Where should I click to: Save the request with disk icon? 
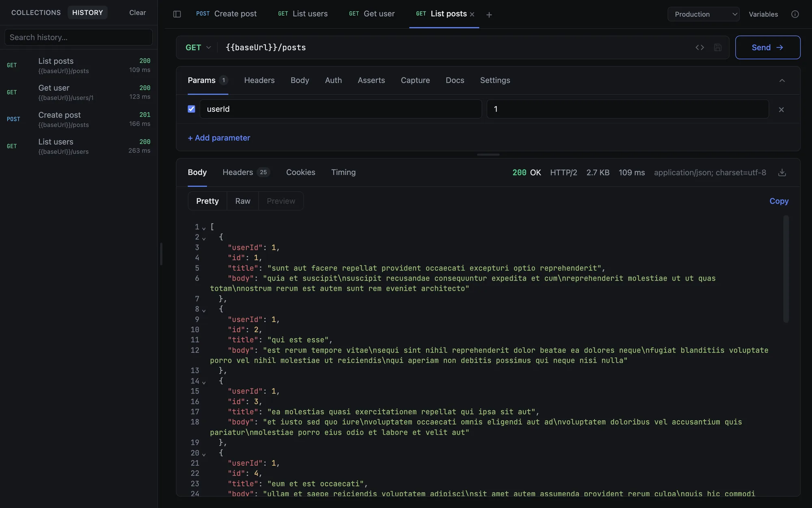pyautogui.click(x=718, y=48)
